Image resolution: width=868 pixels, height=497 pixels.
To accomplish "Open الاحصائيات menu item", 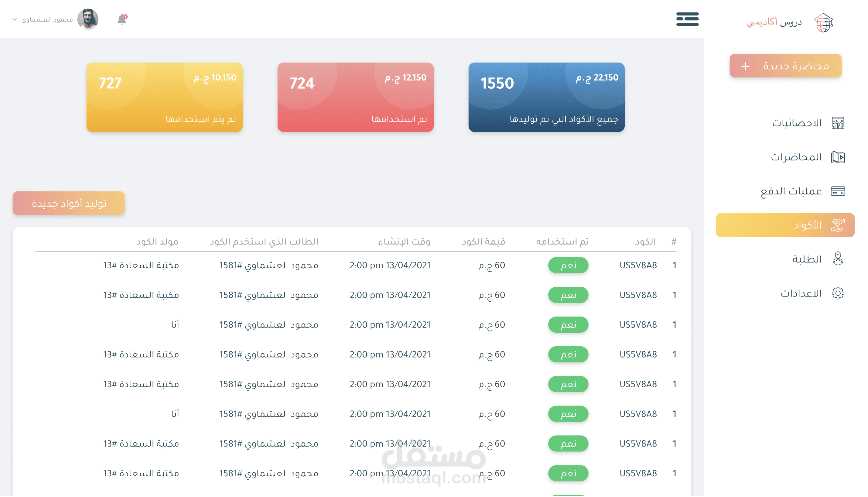I will [x=797, y=123].
